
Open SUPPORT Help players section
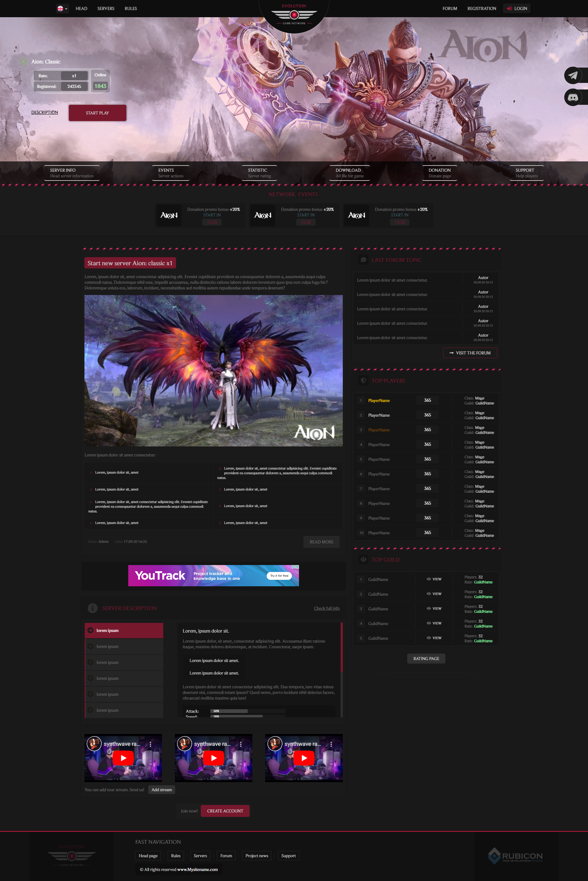526,173
